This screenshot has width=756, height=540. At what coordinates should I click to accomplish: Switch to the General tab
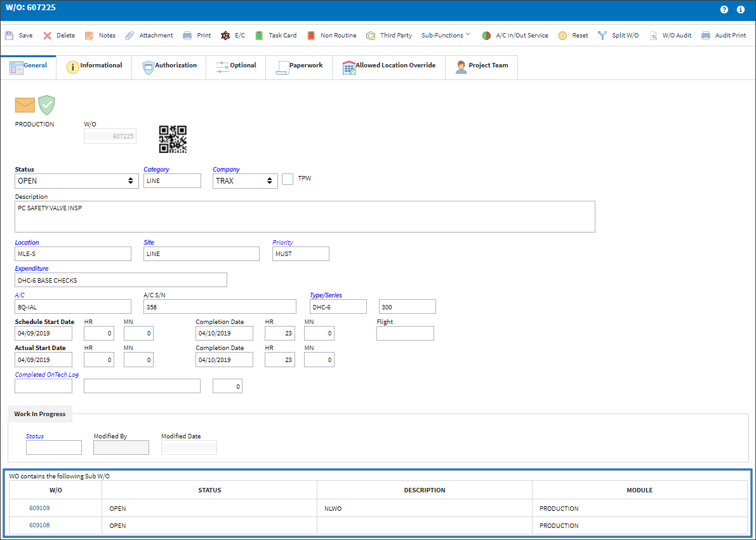coord(29,67)
